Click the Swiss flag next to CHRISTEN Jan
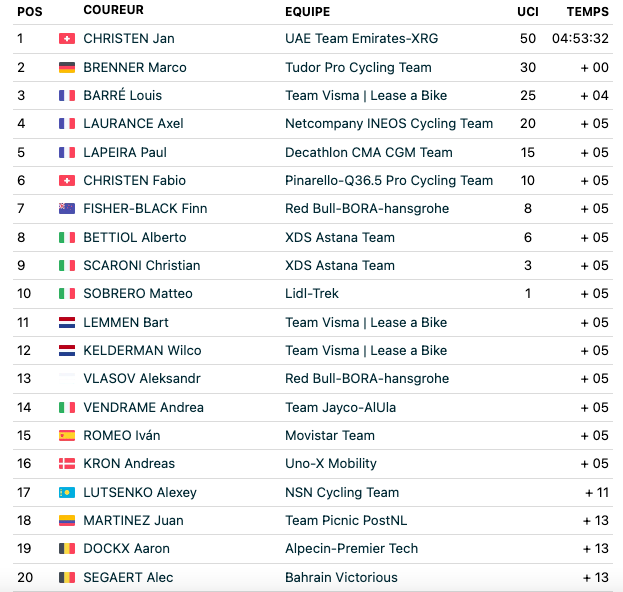The width and height of the screenshot is (623, 592). pyautogui.click(x=67, y=39)
